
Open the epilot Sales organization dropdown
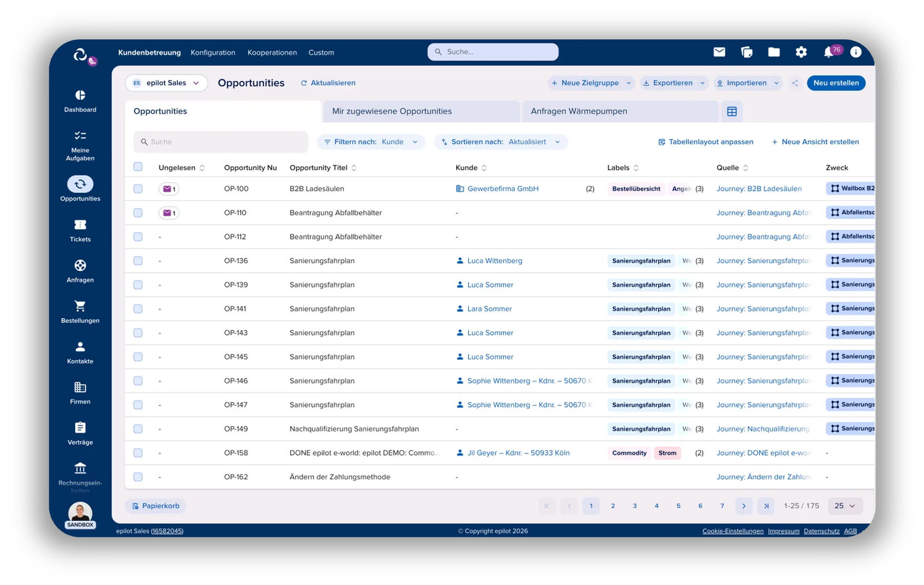tap(166, 83)
